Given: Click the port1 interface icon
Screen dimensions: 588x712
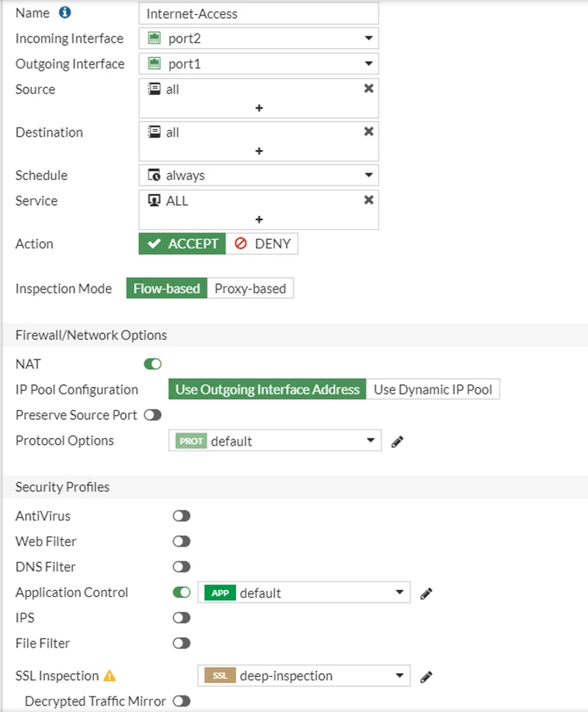Looking at the screenshot, I should point(155,64).
